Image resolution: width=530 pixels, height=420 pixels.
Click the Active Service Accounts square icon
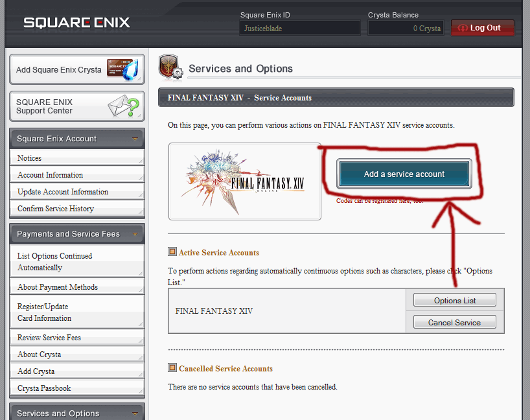[172, 252]
